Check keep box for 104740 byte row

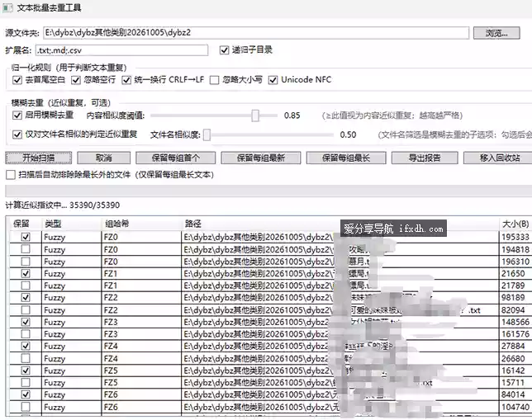pyautogui.click(x=26, y=407)
